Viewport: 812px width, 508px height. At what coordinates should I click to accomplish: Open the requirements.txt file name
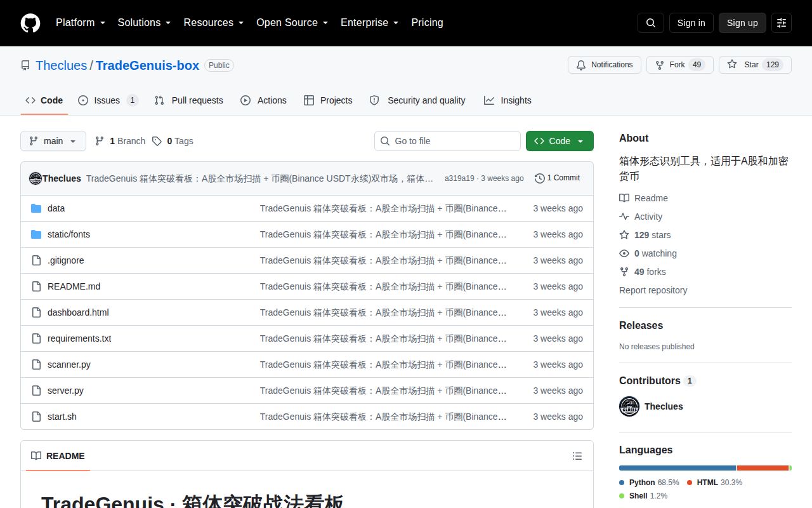pyautogui.click(x=79, y=338)
